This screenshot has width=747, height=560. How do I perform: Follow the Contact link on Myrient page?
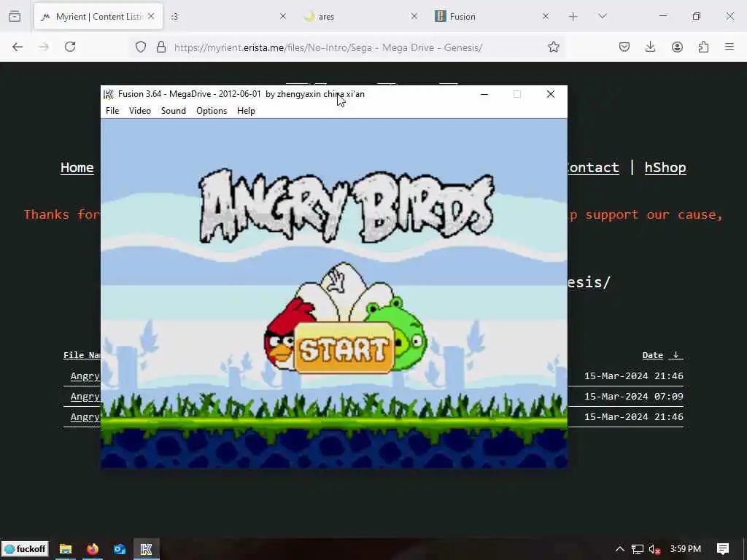(593, 168)
